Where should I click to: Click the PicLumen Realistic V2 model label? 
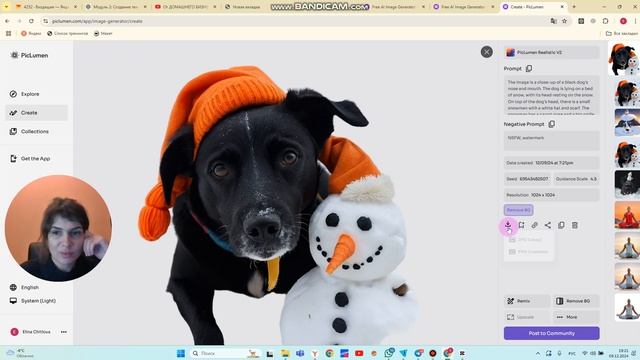click(551, 52)
